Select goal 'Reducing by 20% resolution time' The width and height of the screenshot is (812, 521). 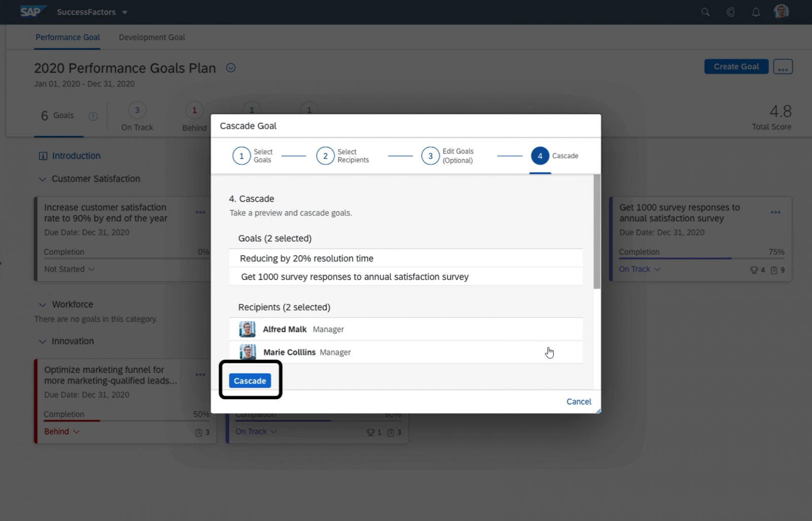[x=405, y=258]
